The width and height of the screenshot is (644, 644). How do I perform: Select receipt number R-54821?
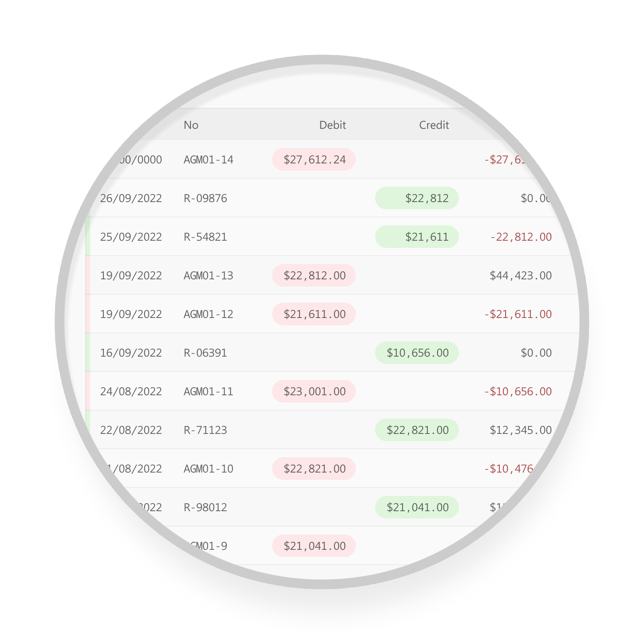point(205,237)
